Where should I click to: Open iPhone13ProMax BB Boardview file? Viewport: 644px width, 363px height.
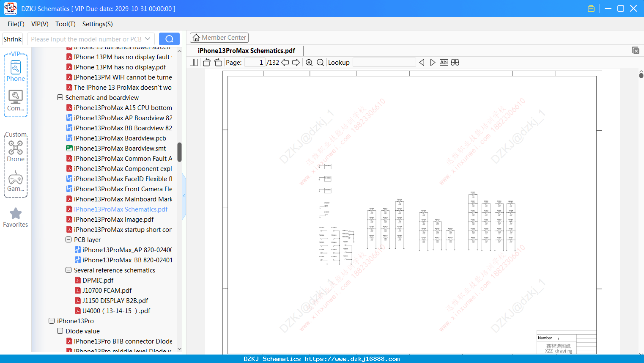tap(119, 128)
